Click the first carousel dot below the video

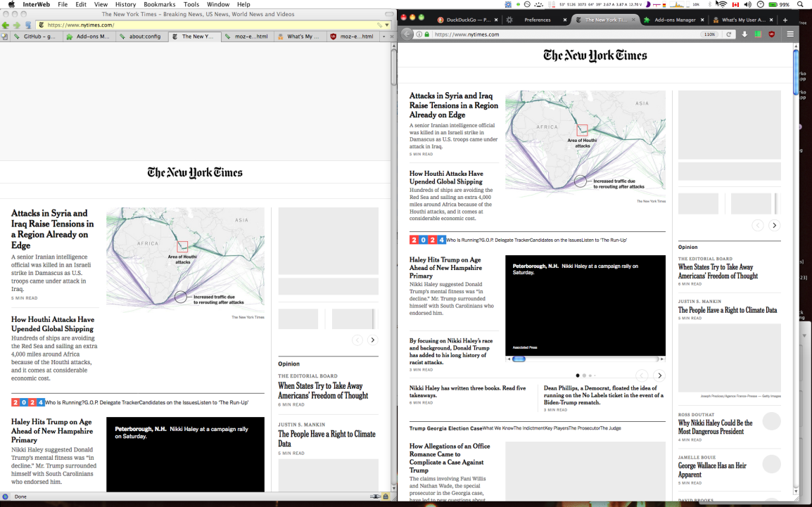pyautogui.click(x=578, y=376)
